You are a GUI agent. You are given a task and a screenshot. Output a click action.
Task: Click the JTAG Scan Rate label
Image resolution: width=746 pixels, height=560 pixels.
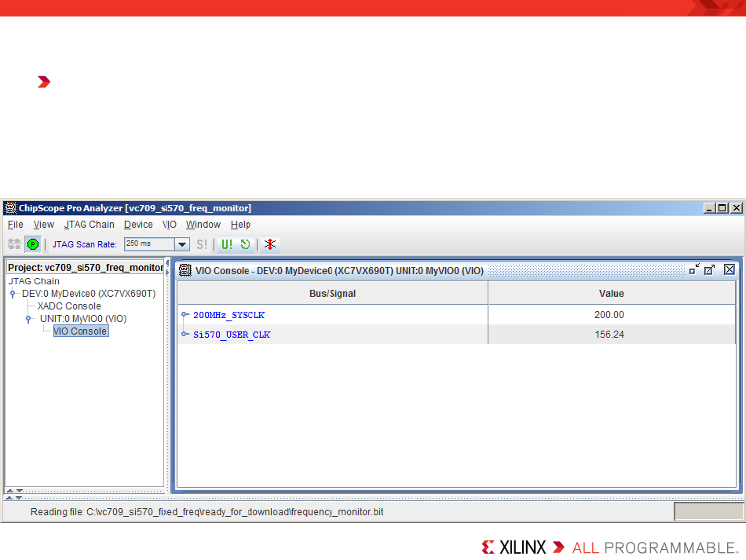point(85,244)
